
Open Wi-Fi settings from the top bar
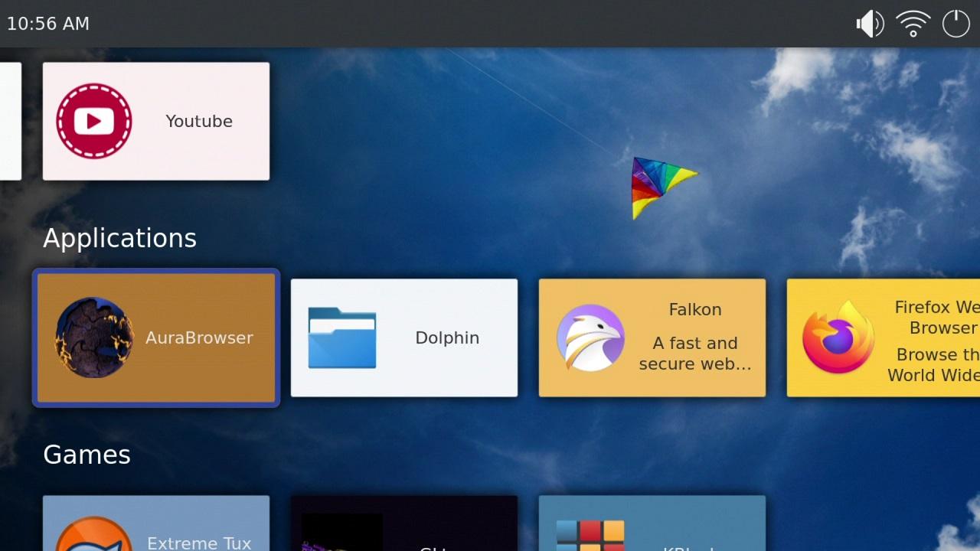click(913, 23)
